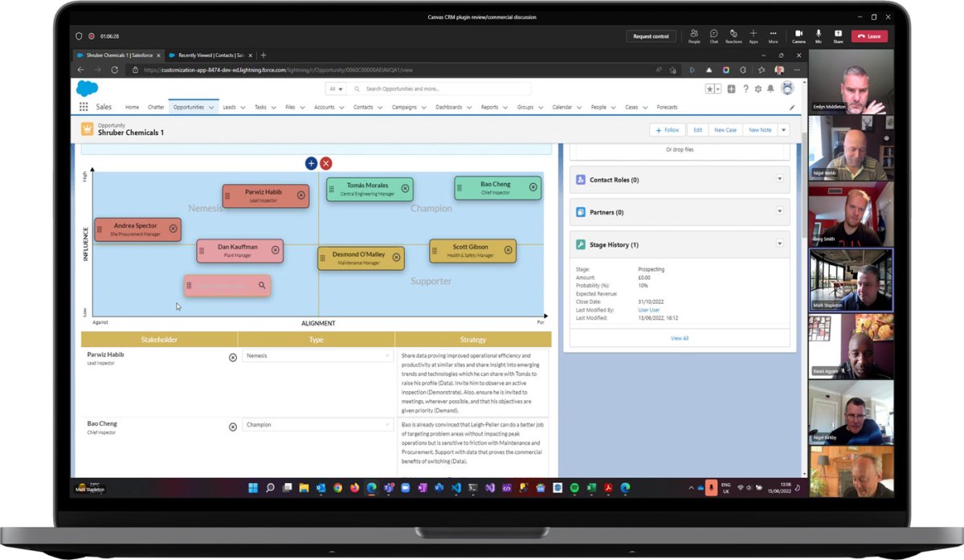Open Salesforce notifications bell
This screenshot has height=560, width=964.
pyautogui.click(x=770, y=88)
